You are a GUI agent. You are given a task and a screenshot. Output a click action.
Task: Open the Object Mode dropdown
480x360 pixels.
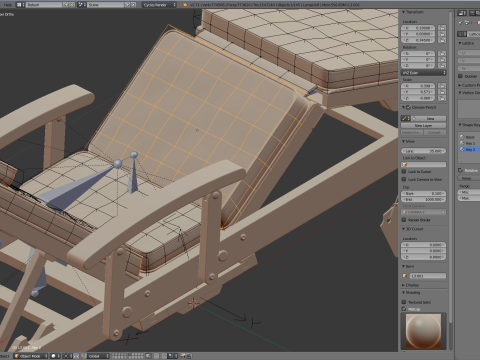click(x=31, y=356)
